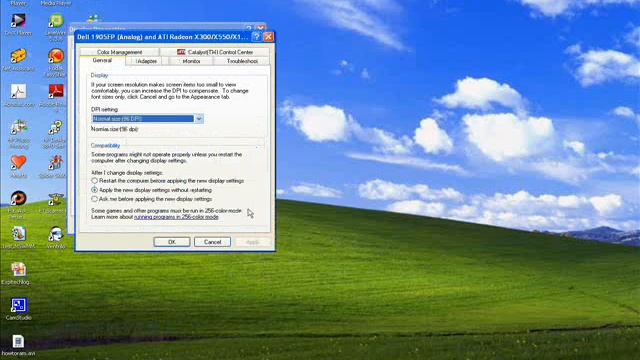Screen dimensions: 640x360
Task: Open the white Acrobat.com desktop shortcut
Action: tap(18, 92)
